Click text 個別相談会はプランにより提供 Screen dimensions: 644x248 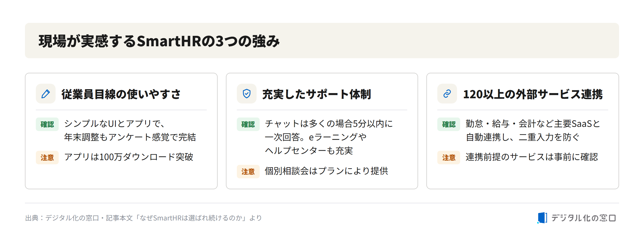point(326,171)
